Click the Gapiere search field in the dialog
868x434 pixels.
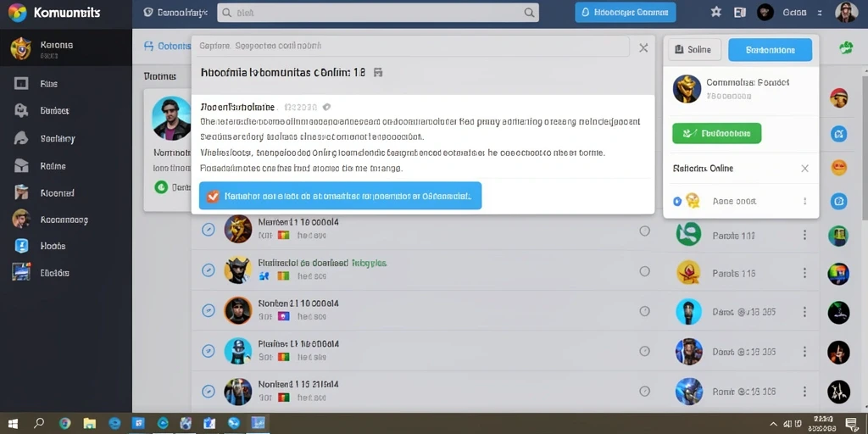pyautogui.click(x=411, y=47)
